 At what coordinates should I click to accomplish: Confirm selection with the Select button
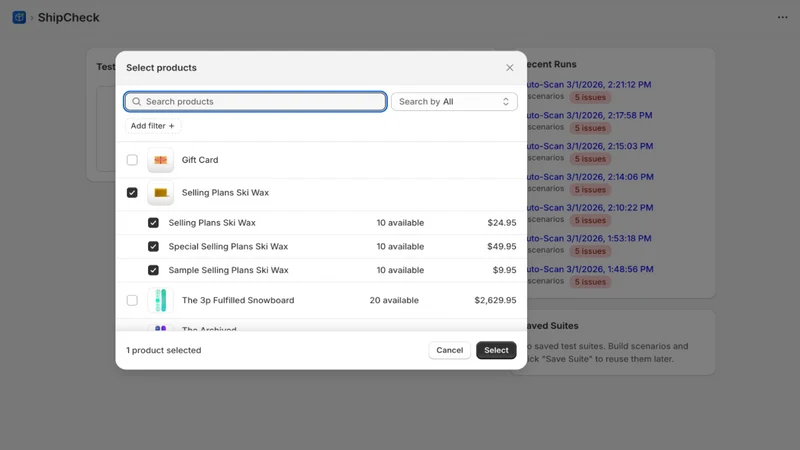coord(496,350)
